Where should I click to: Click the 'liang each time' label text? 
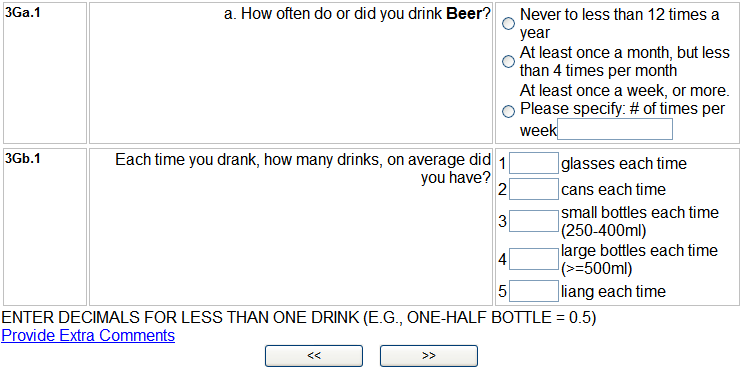click(x=613, y=291)
